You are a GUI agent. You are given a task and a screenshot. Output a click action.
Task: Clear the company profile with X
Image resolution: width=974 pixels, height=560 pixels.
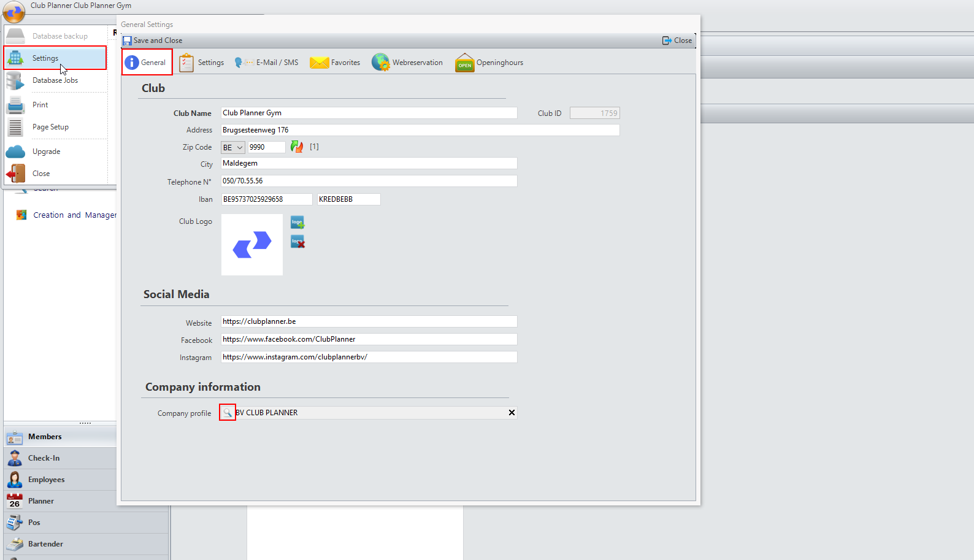[x=512, y=413]
